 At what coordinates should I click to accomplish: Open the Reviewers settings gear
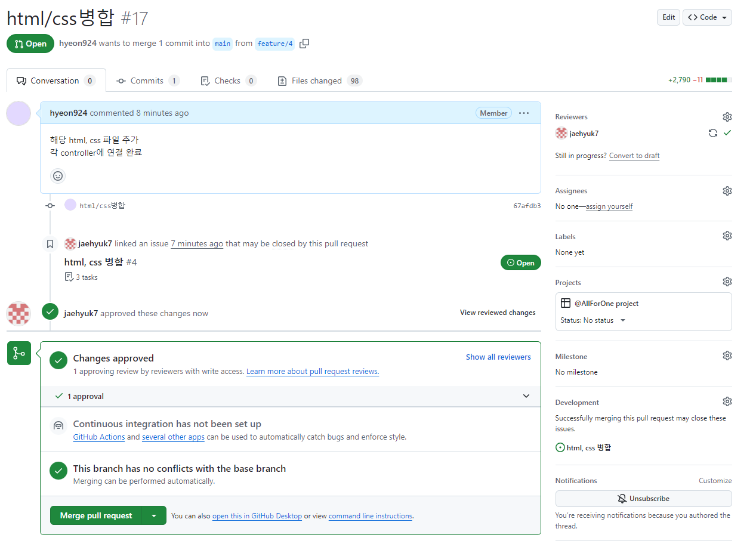coord(727,116)
